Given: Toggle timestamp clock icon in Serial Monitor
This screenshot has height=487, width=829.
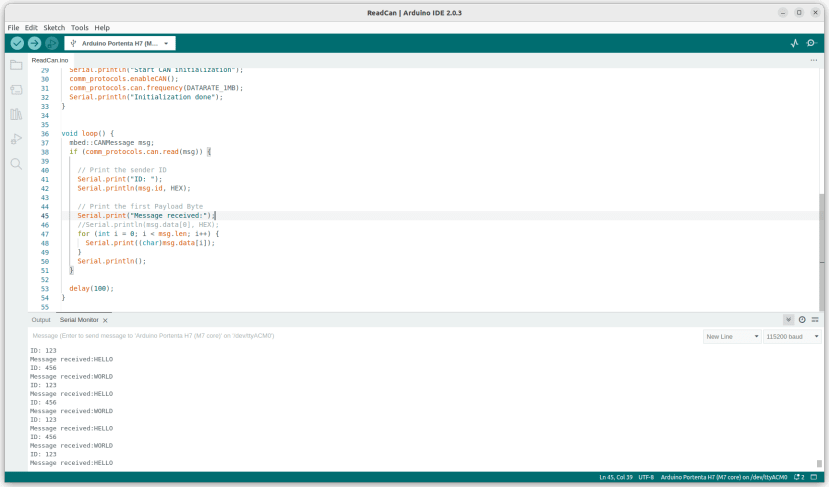Looking at the screenshot, I should click(x=802, y=320).
